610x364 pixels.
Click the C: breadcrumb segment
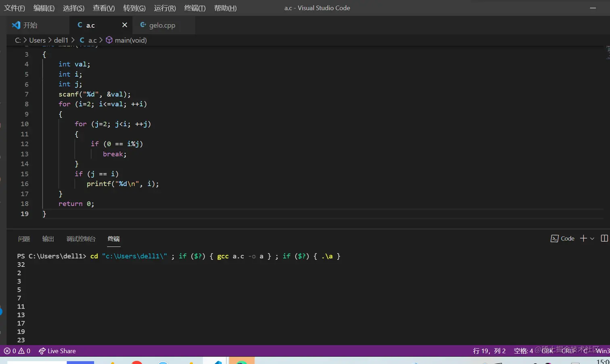pos(18,40)
